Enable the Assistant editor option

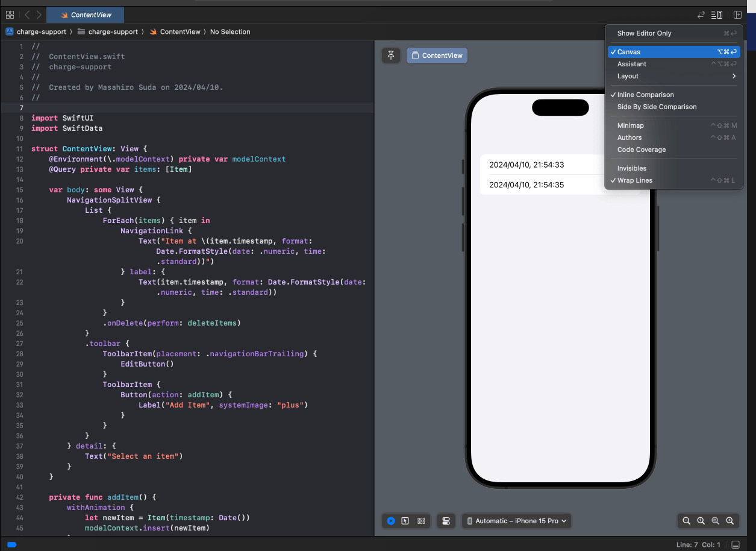[674, 64]
